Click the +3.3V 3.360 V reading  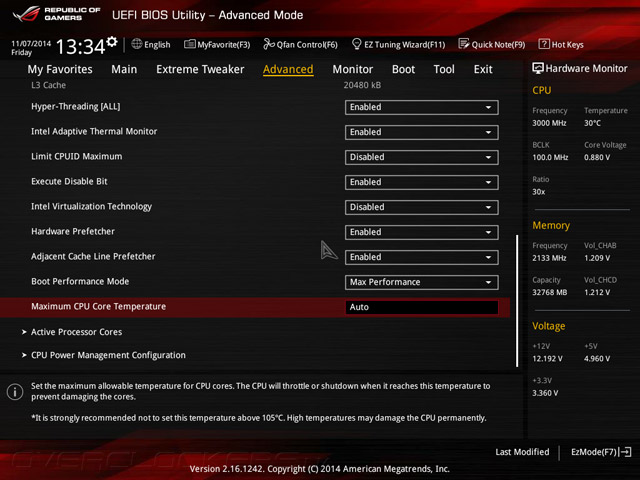pos(545,393)
